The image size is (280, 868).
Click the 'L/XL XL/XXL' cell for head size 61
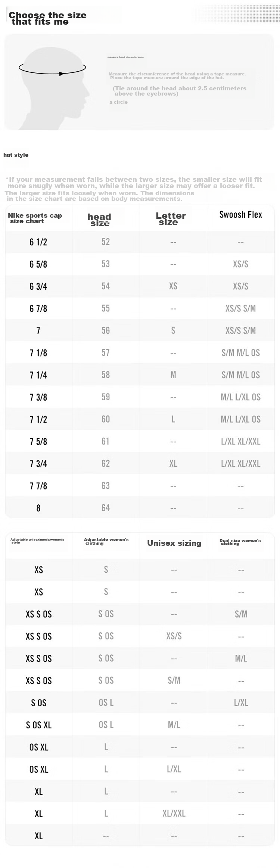click(240, 441)
